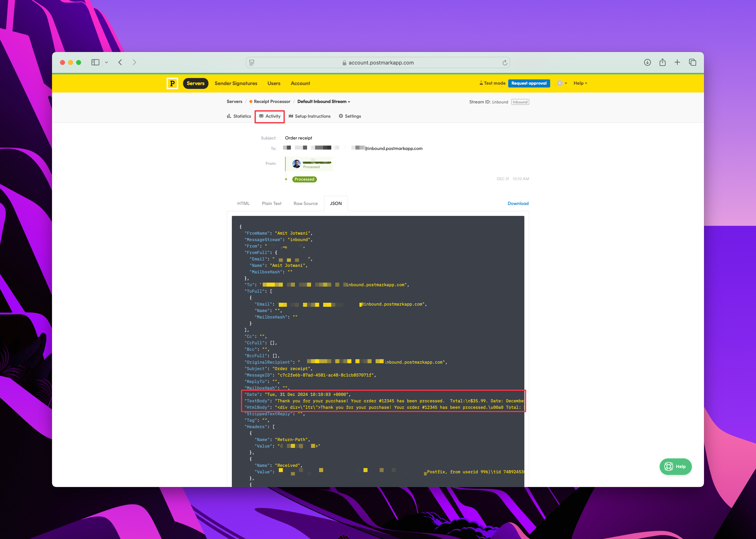The width and height of the screenshot is (756, 539).
Task: Go back with the browser back arrow
Action: 120,62
